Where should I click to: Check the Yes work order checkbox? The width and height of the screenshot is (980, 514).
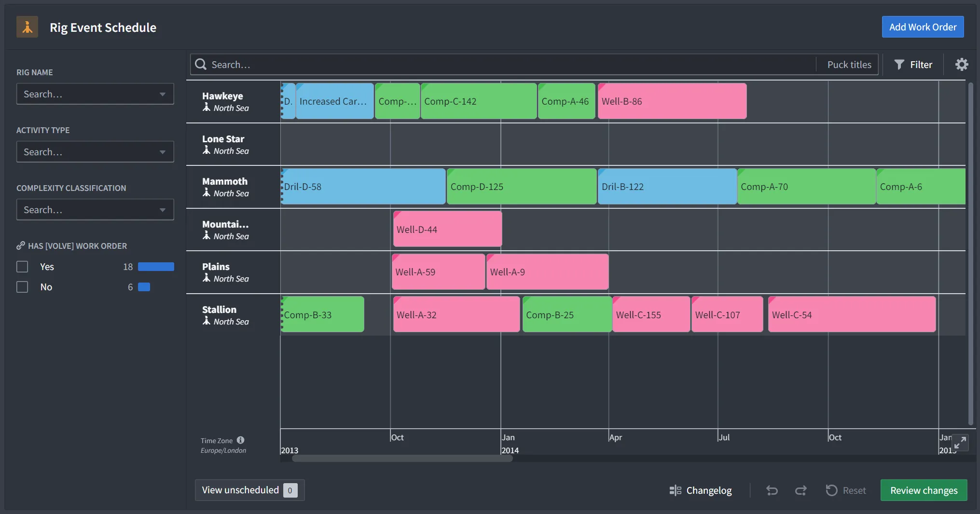(x=22, y=267)
